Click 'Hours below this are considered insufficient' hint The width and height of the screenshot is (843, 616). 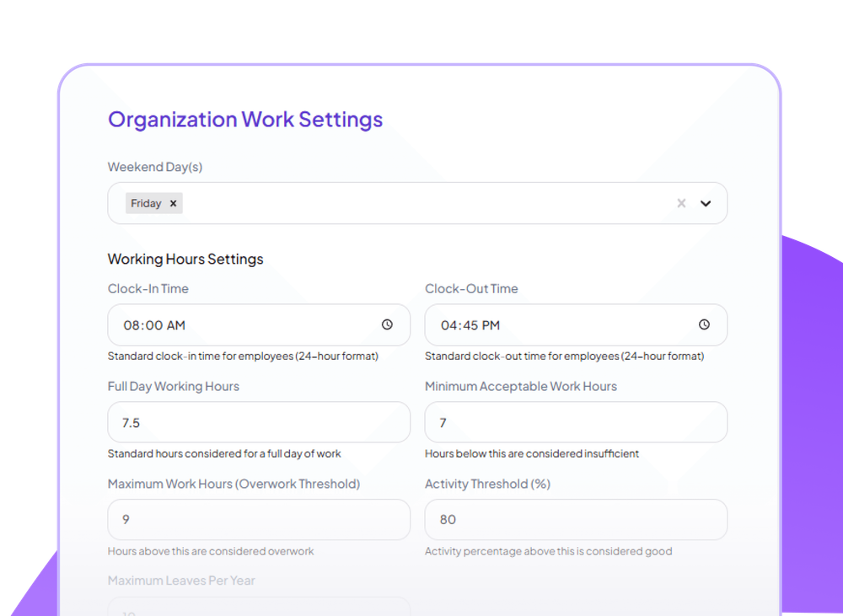click(x=532, y=453)
